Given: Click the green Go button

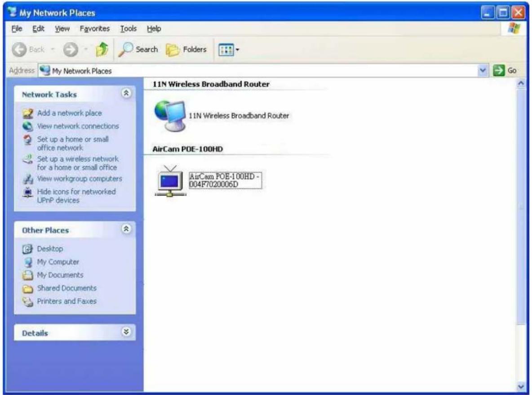Looking at the screenshot, I should (x=505, y=71).
